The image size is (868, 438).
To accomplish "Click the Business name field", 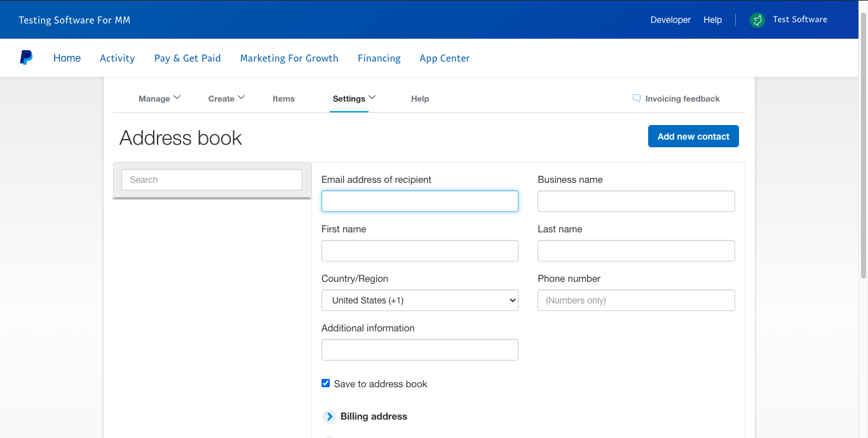I will pyautogui.click(x=636, y=201).
